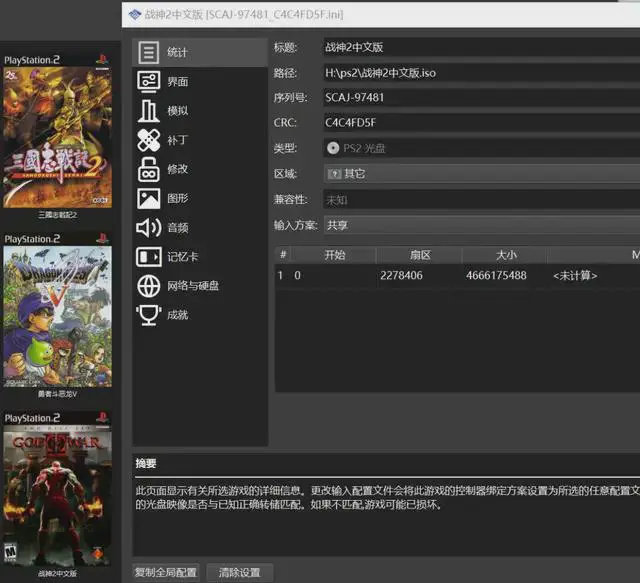Click the PS2 disc icon in 类型 field
Image resolution: width=640 pixels, height=583 pixels.
[333, 148]
